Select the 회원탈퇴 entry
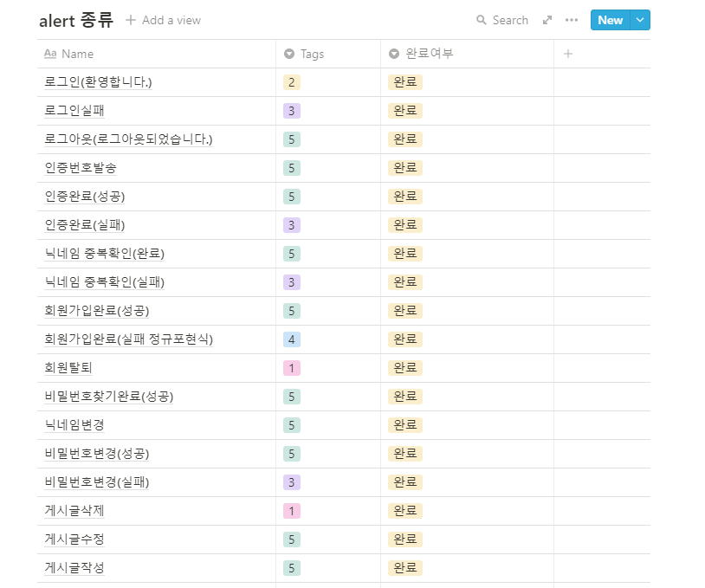Image resolution: width=705 pixels, height=588 pixels. [x=68, y=368]
